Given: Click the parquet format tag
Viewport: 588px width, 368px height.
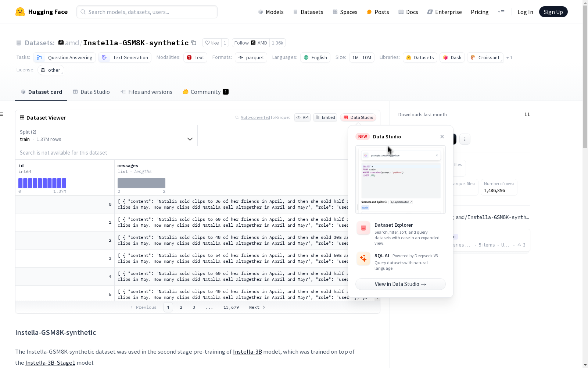Looking at the screenshot, I should [x=251, y=57].
